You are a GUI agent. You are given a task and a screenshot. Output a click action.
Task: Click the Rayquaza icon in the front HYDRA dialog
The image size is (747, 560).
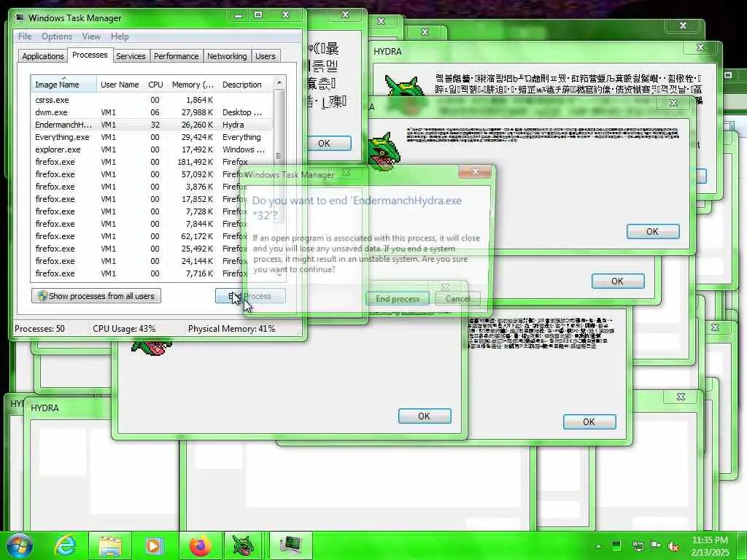pyautogui.click(x=384, y=152)
